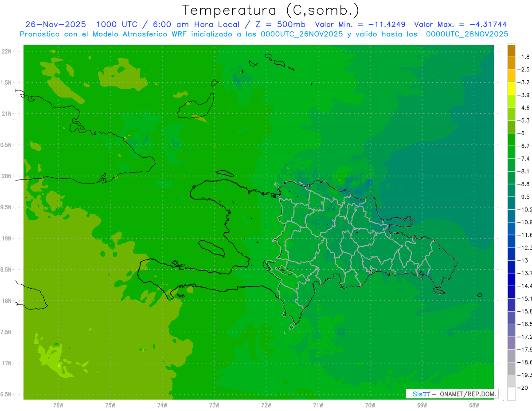This screenshot has height=411, width=532.
Task: Click the "20N" latitude axis label
Action: [x=7, y=176]
